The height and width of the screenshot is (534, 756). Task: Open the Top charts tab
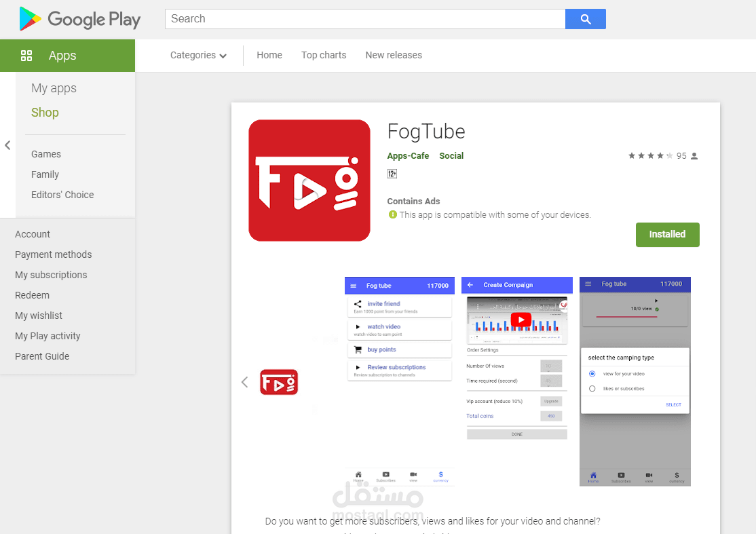coord(324,55)
